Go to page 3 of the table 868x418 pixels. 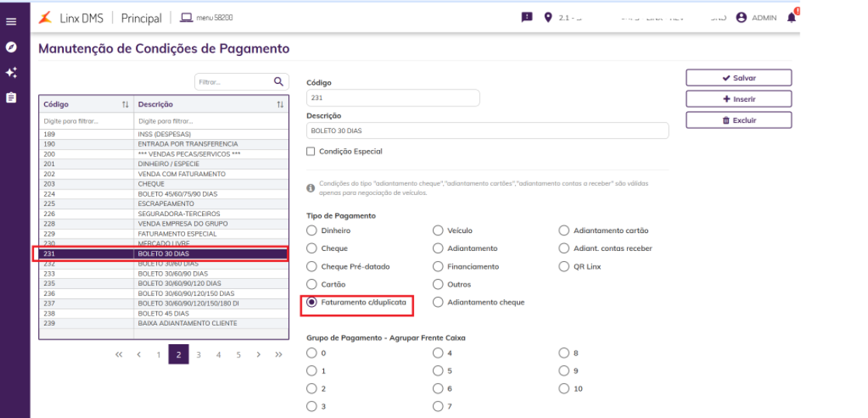(x=198, y=354)
